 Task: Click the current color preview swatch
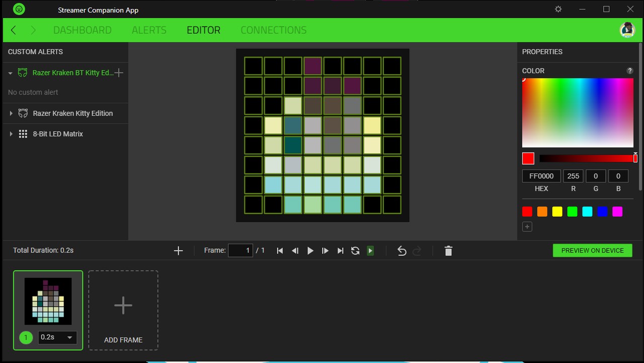click(x=528, y=159)
